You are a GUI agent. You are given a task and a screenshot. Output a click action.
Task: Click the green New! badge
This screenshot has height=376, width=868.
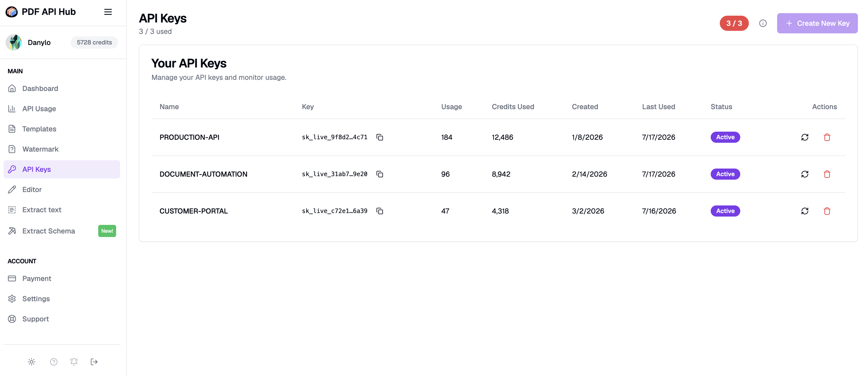[x=107, y=231]
